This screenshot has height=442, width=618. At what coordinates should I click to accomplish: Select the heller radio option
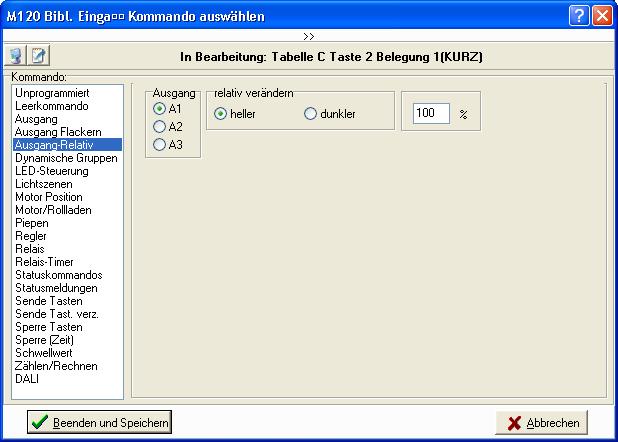click(221, 114)
